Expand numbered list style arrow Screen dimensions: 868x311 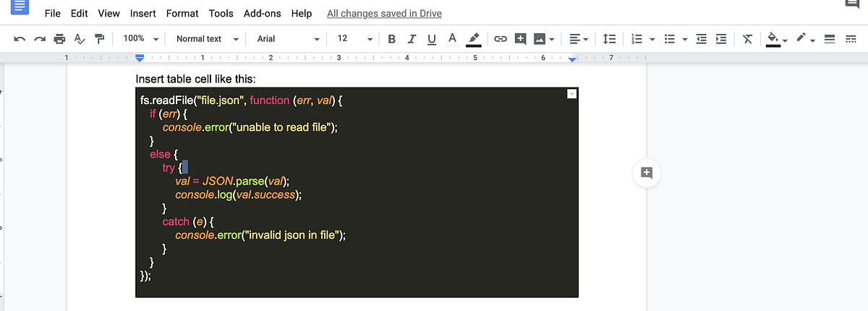click(x=652, y=39)
